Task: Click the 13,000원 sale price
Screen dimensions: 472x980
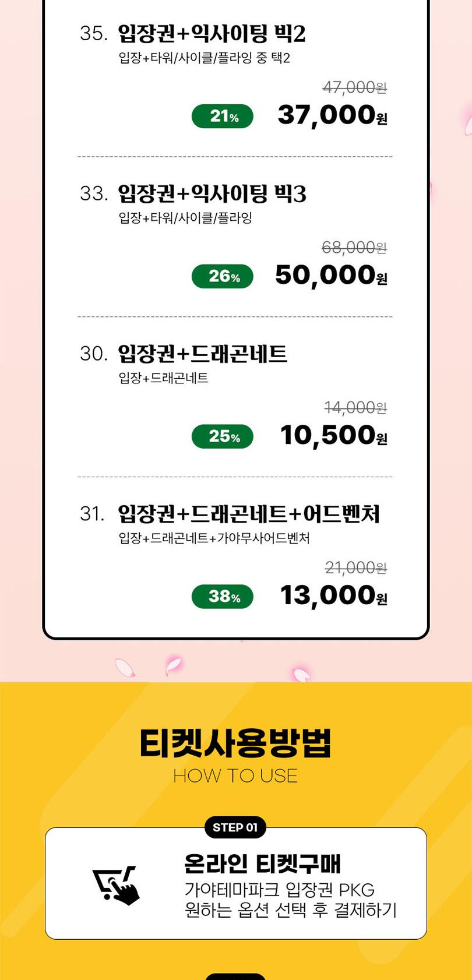Action: click(x=334, y=595)
